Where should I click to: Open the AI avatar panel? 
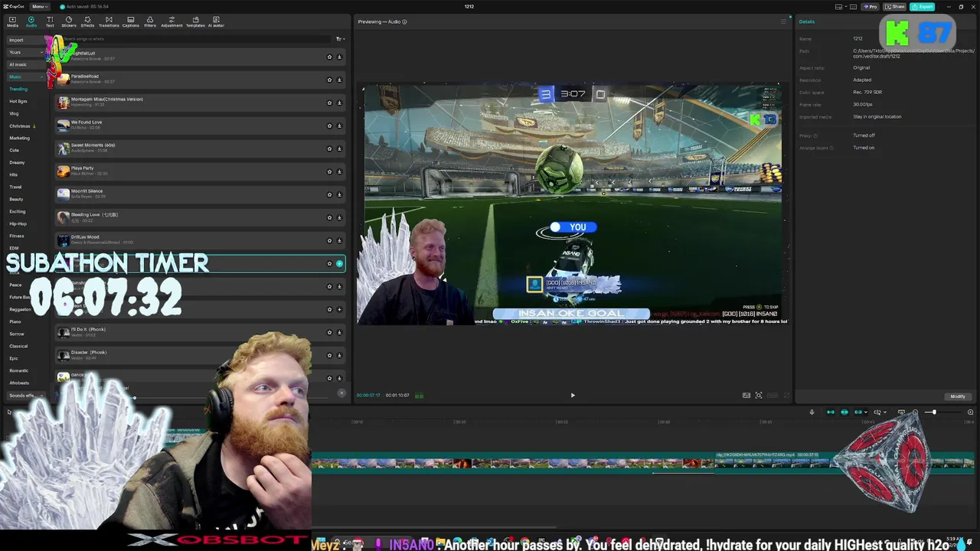[x=216, y=21]
